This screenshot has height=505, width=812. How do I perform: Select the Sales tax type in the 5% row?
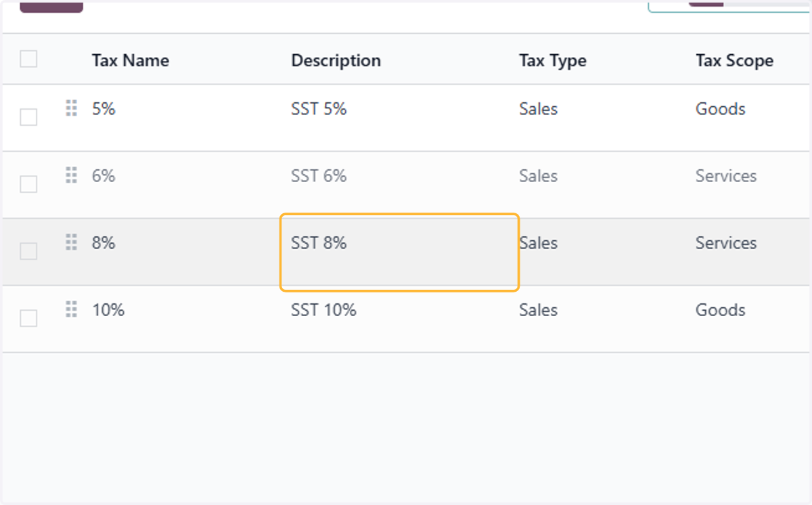[539, 108]
